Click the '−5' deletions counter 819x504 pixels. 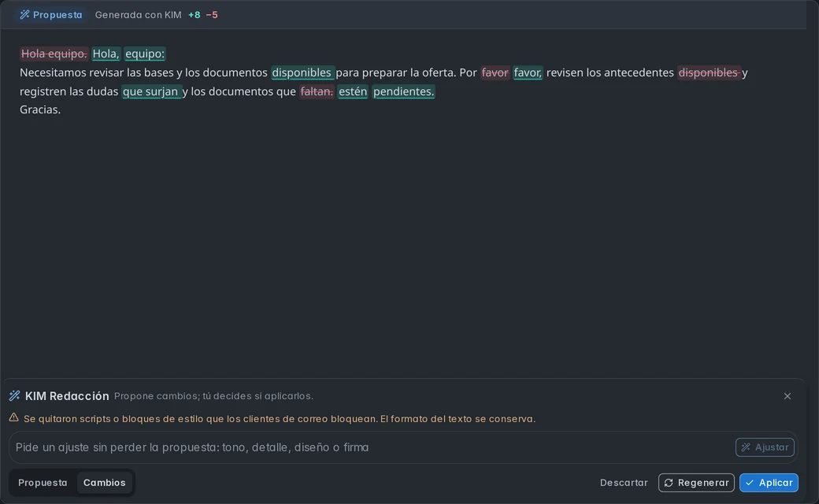pos(212,15)
